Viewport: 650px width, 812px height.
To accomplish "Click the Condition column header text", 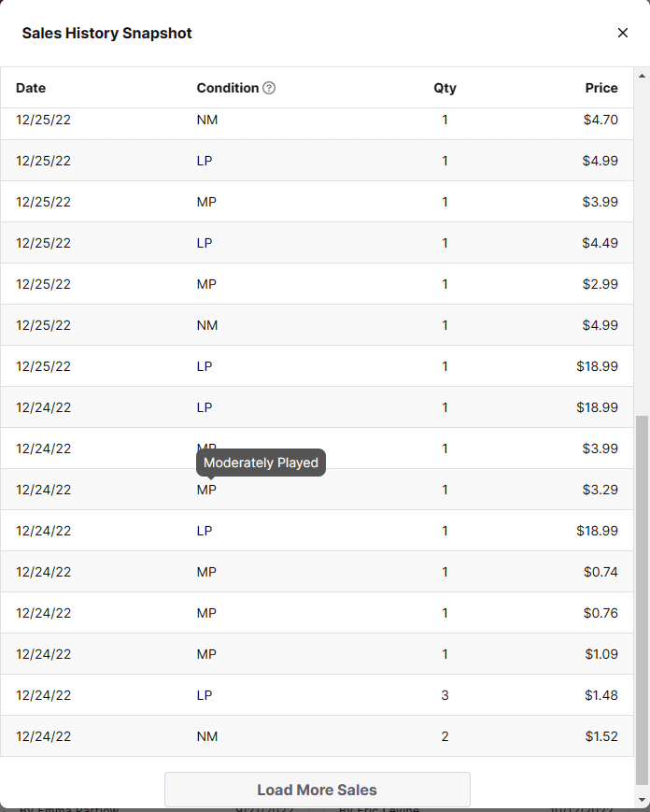I will 227,88.
